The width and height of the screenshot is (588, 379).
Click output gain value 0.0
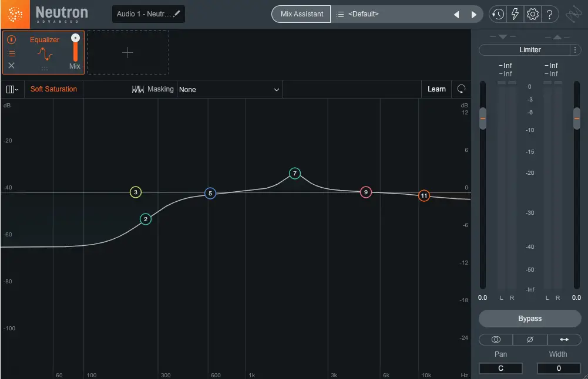576,297
